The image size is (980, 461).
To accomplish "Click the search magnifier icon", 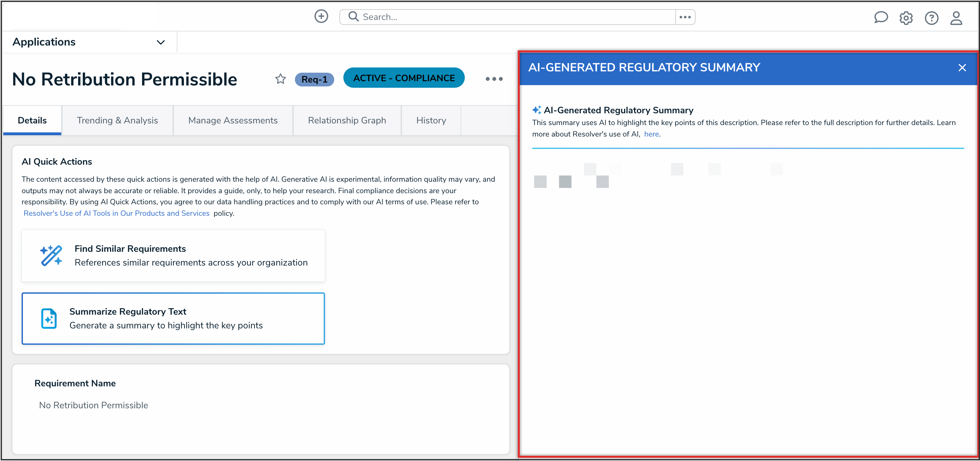I will point(354,17).
